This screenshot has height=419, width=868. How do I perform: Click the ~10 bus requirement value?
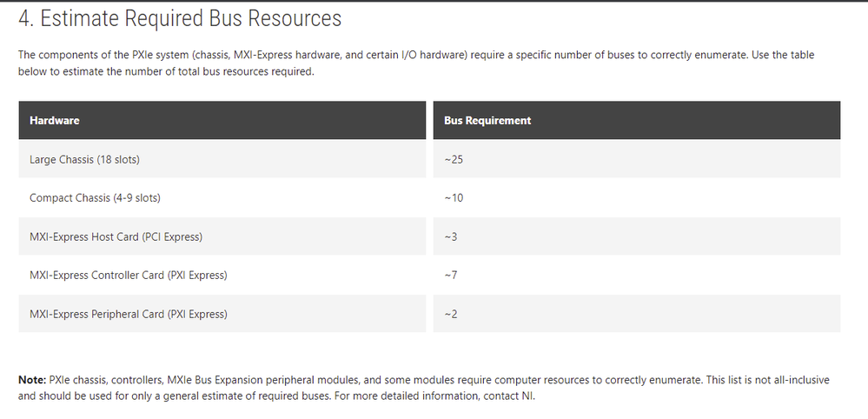(454, 197)
